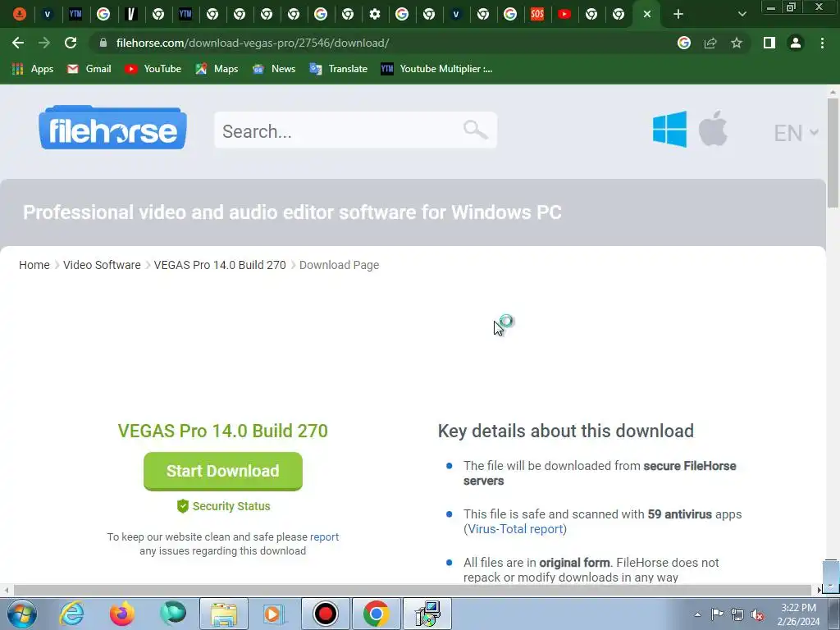The width and height of the screenshot is (840, 630).
Task: Open the installer setup taskbar icon
Action: (427, 614)
